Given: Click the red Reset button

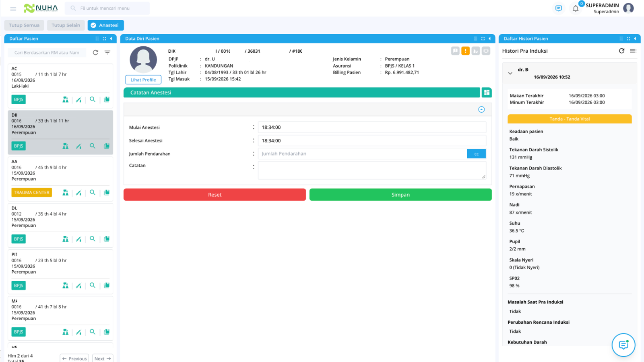Looking at the screenshot, I should point(215,195).
